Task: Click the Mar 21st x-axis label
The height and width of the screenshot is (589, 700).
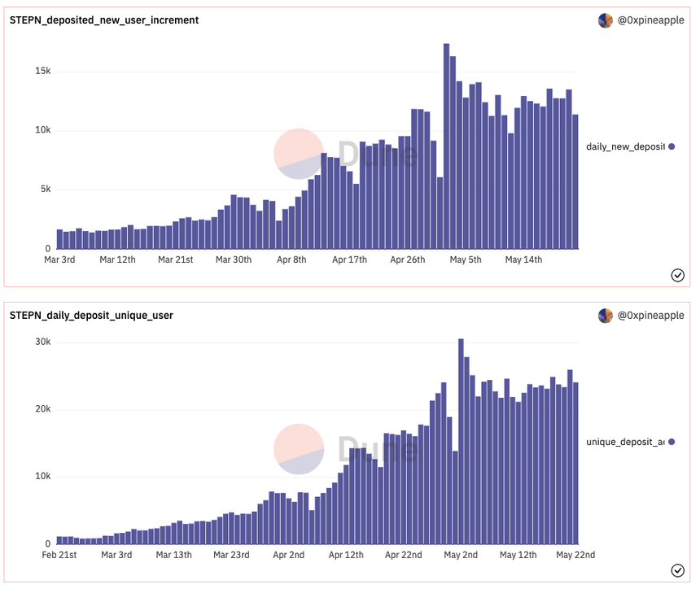Action: click(176, 260)
